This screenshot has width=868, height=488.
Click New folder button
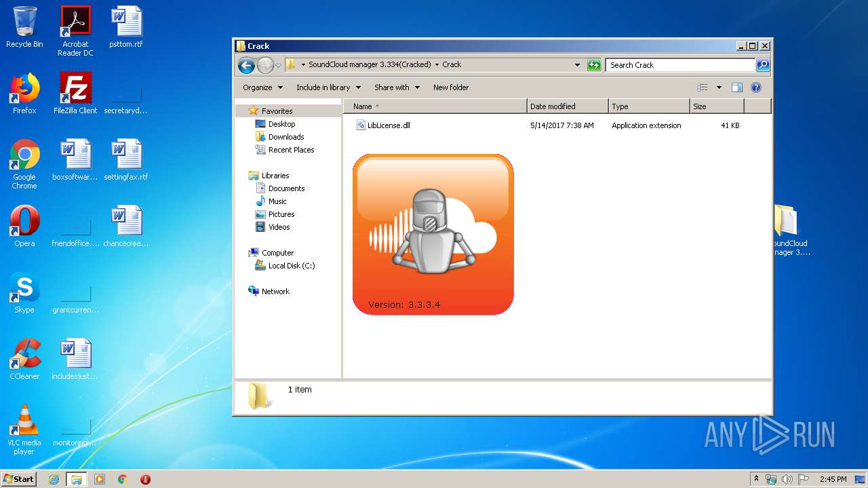[x=451, y=87]
